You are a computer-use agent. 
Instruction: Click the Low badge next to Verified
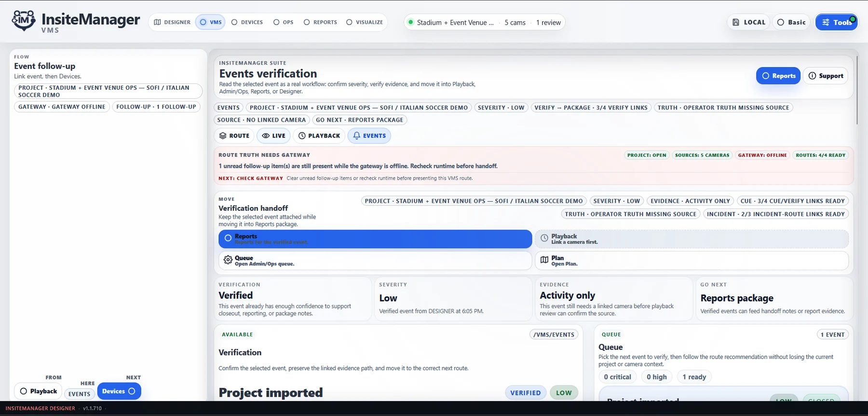click(564, 393)
